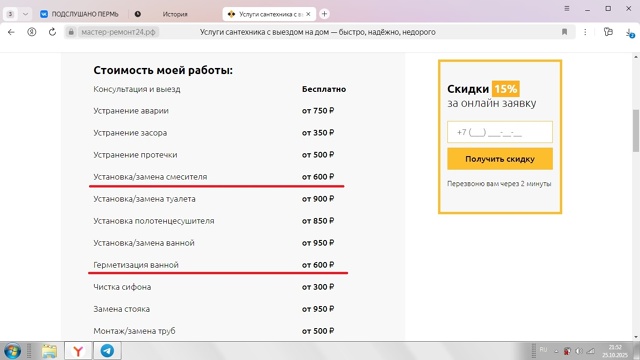Select the Установка/замена туалета row label
Viewport: 640px width, 360px height.
(x=144, y=199)
